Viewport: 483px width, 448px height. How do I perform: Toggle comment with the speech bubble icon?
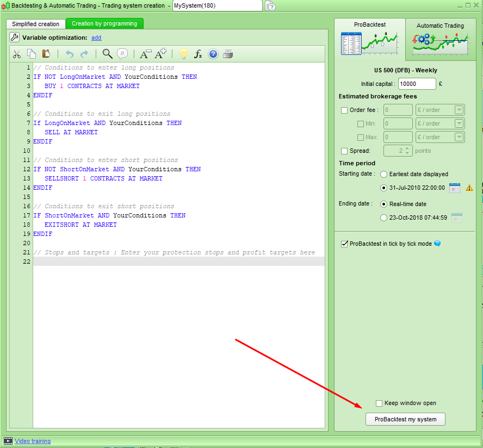tap(122, 54)
